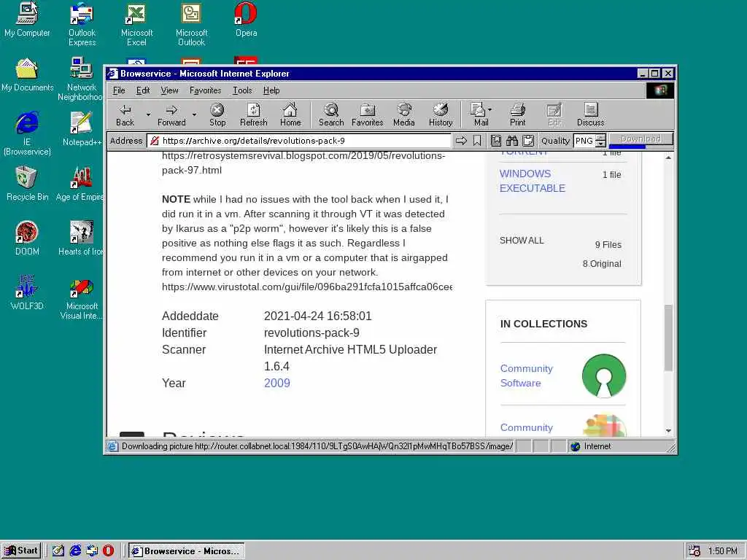Click the Browservice taskbar window button

pos(187,551)
